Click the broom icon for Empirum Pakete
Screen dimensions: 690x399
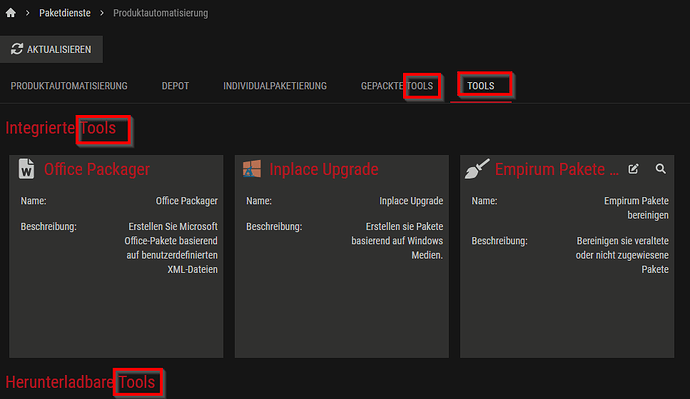coord(477,169)
